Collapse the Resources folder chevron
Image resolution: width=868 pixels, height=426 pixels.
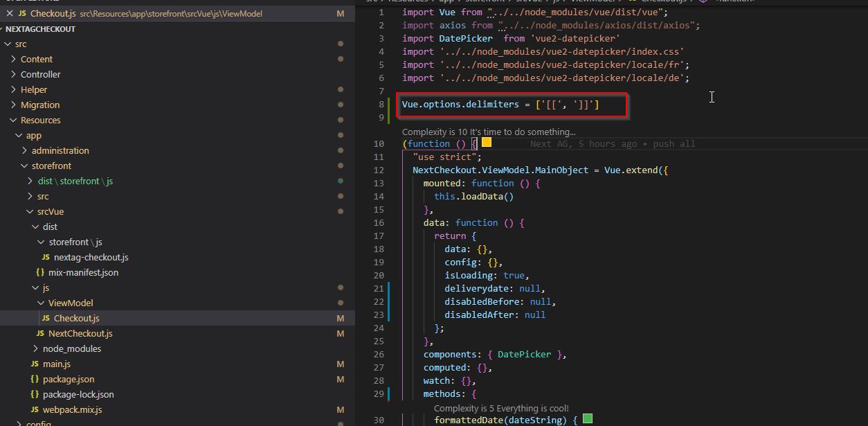13,120
